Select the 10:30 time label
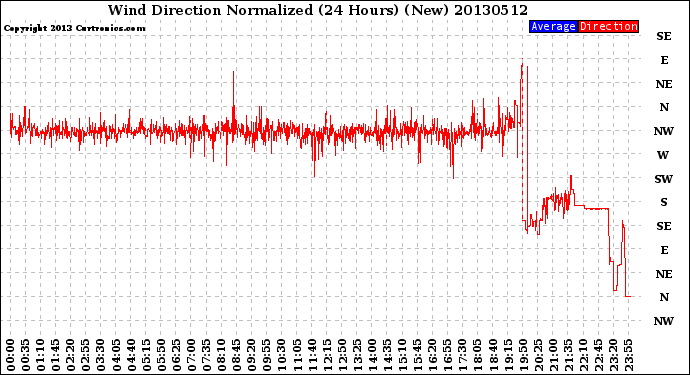Screen dimensions: 690x375 click(282, 355)
